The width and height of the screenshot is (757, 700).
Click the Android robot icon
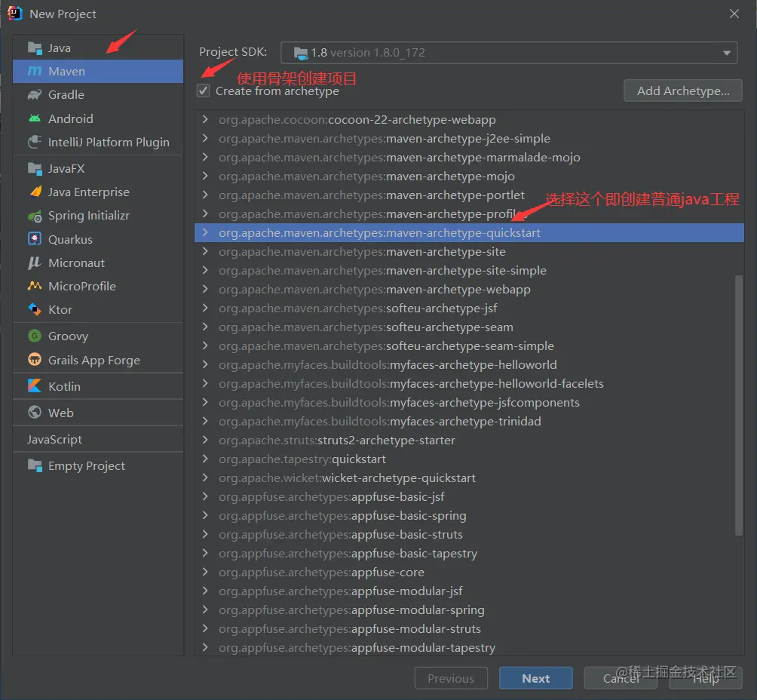coord(35,118)
